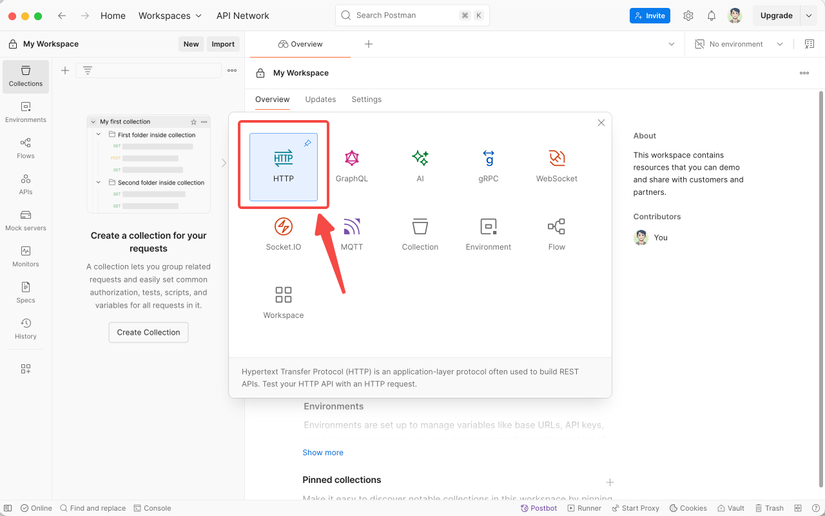Create a new Flow from the tile
The width and height of the screenshot is (825, 516).
click(557, 235)
